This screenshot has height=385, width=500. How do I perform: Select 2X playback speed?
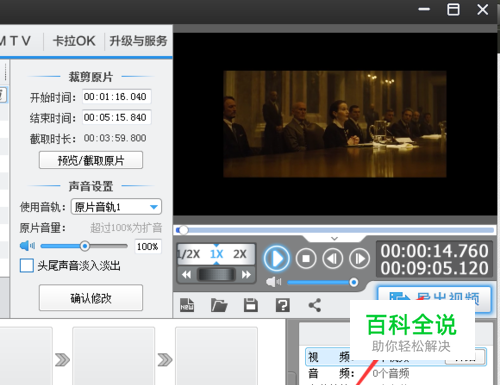point(240,254)
